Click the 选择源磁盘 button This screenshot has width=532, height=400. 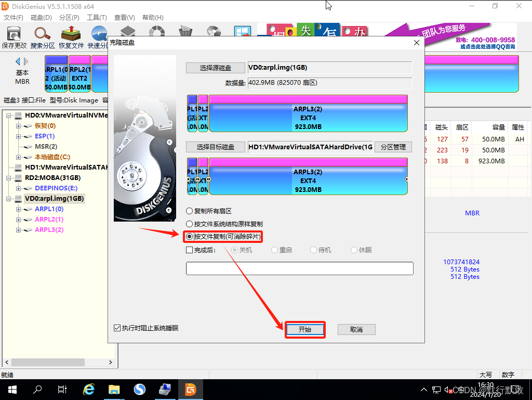tap(216, 68)
